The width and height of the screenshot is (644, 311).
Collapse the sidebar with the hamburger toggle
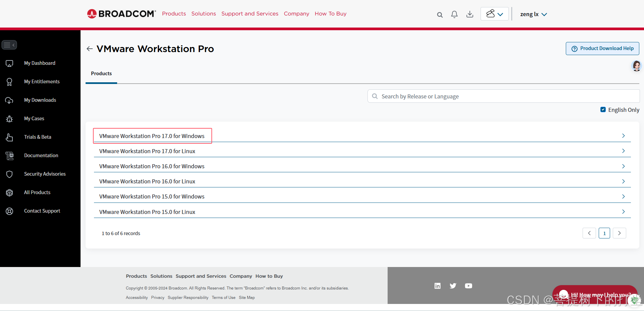point(9,45)
